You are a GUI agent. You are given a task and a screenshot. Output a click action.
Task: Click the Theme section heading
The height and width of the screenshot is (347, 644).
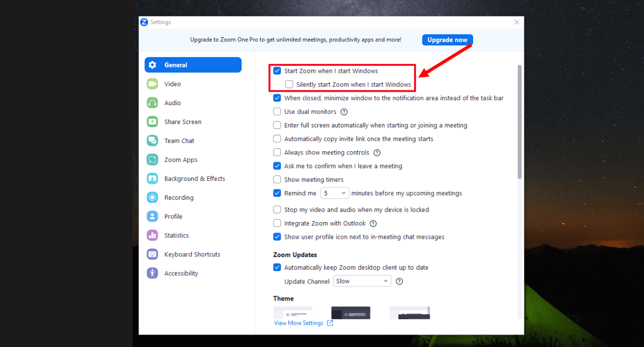tap(283, 298)
